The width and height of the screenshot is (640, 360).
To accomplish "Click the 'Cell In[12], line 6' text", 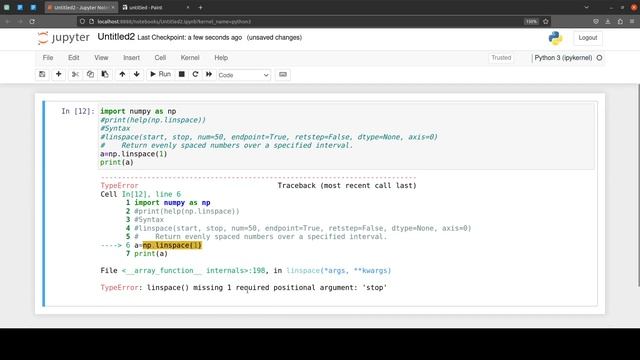I will coord(140,194).
